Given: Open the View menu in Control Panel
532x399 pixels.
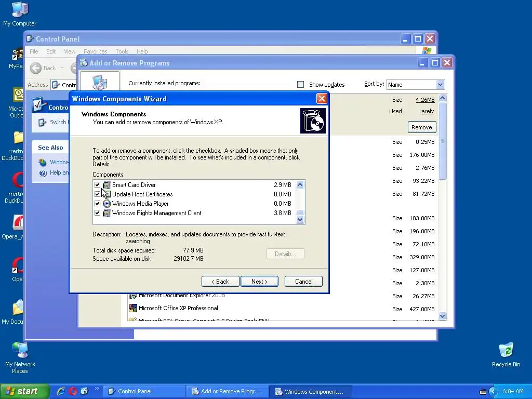Looking at the screenshot, I should point(70,51).
